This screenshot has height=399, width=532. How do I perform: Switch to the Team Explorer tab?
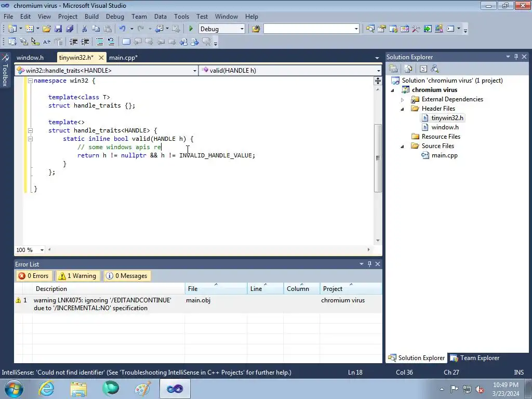(475, 358)
